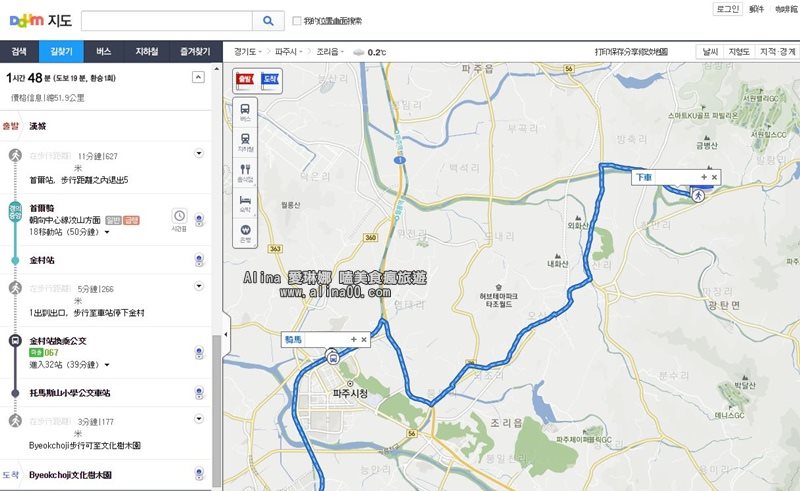Show banks with the ₩ icon
800x491 pixels.
pos(245,233)
